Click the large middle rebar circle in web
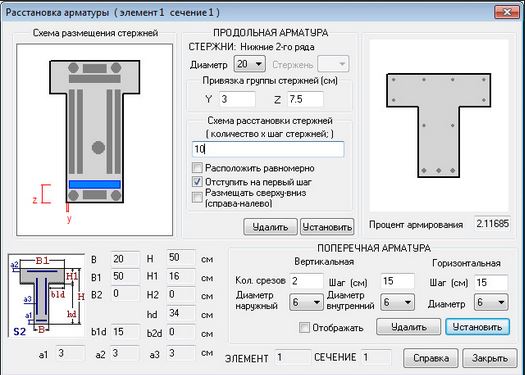This screenshot has height=375, width=525. (x=98, y=147)
